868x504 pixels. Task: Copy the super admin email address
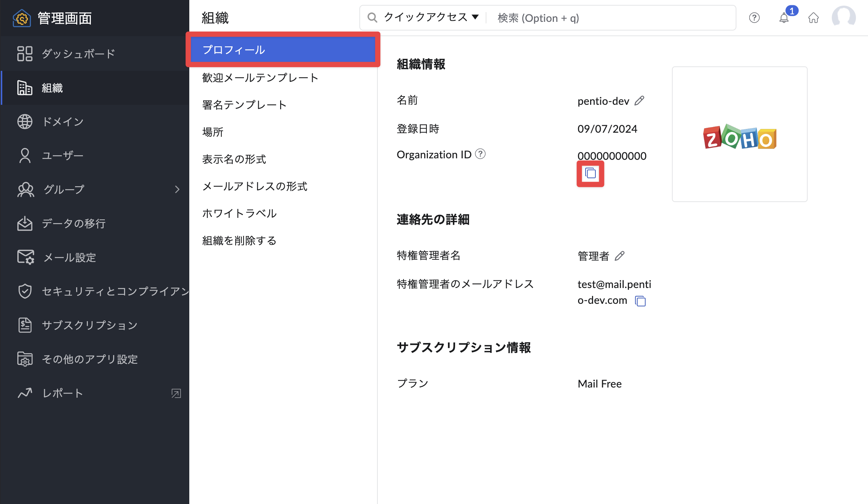640,301
